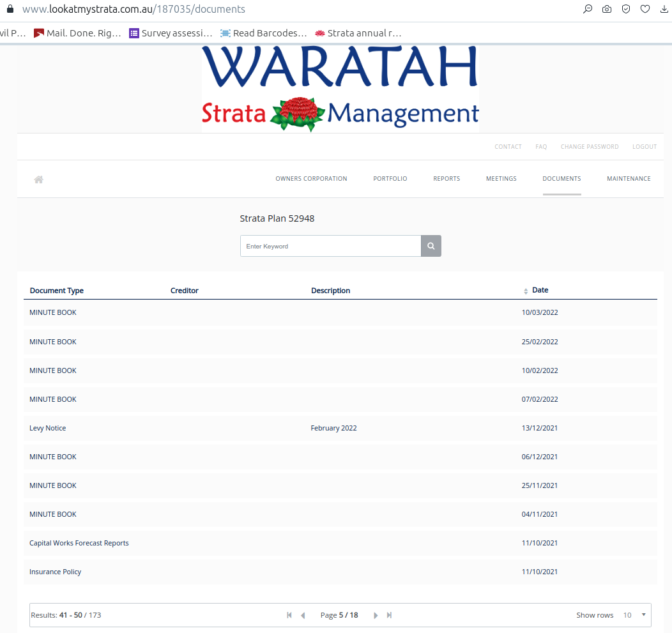Open MINUTE BOOK dated 06/12/2021
The image size is (672, 633).
pyautogui.click(x=340, y=457)
